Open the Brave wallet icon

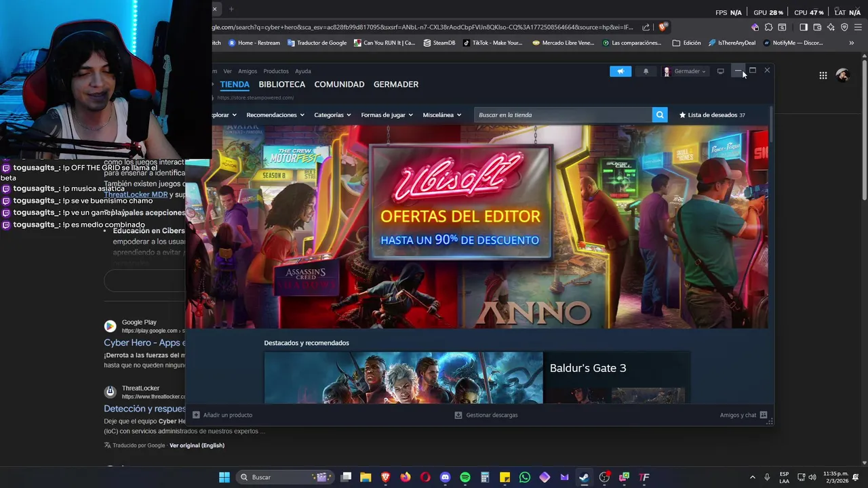817,27
